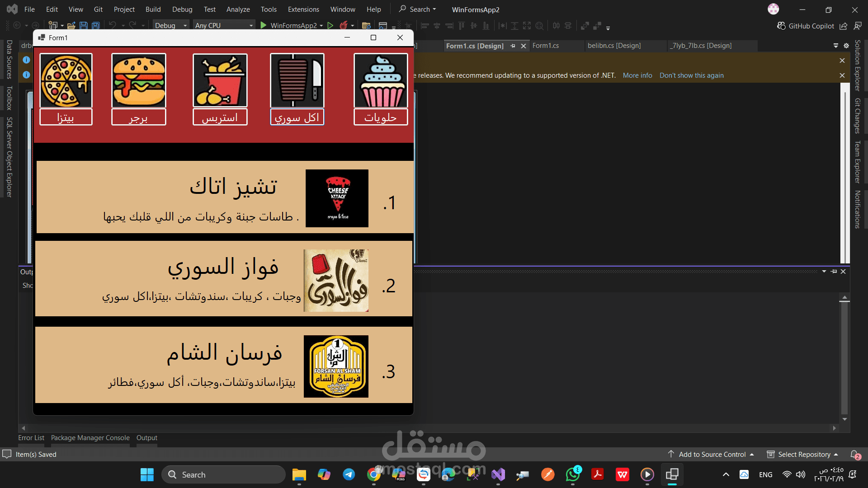
Task: Open GitHub Copilot from the title bar
Action: click(806, 26)
